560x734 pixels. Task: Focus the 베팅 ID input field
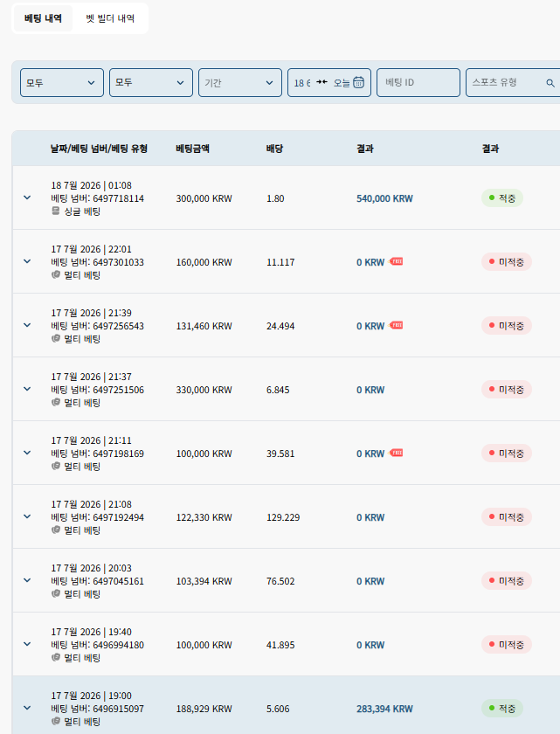(x=418, y=83)
